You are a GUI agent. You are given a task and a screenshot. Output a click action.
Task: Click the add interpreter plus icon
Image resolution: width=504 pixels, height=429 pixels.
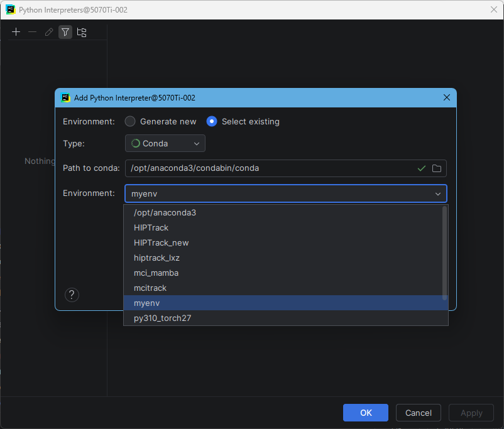16,32
